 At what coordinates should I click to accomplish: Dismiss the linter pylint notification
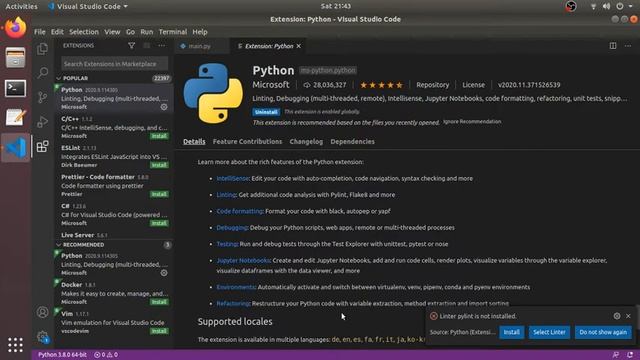pyautogui.click(x=628, y=316)
